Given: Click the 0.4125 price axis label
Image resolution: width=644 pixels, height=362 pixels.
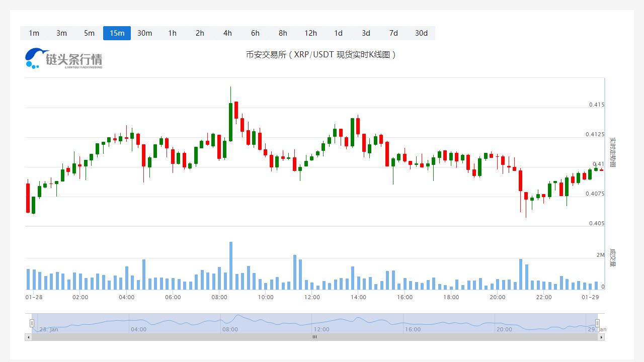Looking at the screenshot, I should pos(595,134).
